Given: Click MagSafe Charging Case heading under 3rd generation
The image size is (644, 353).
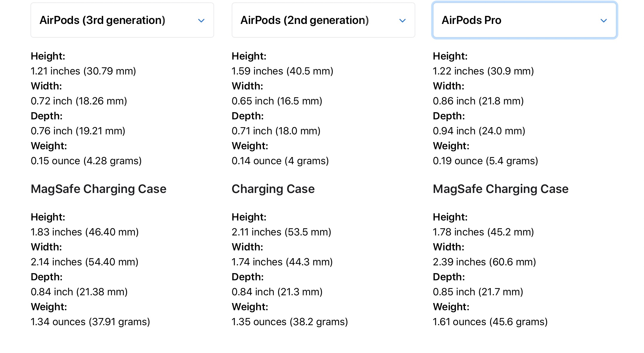Looking at the screenshot, I should point(98,189).
